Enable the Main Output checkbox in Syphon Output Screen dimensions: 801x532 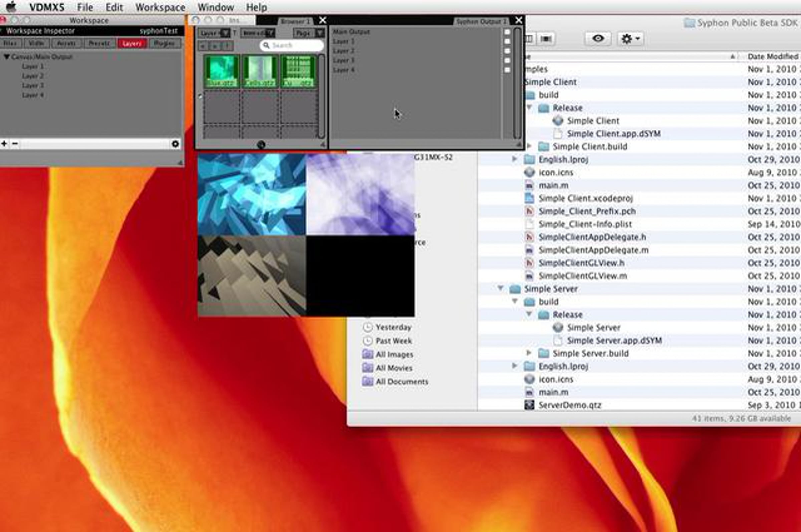(x=507, y=32)
